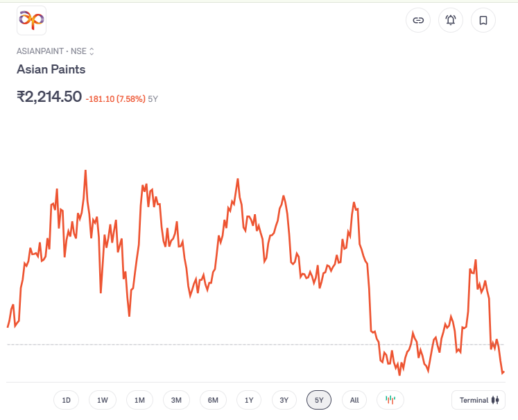518x420 pixels.
Task: Open the Terminal chart view
Action: pos(478,400)
